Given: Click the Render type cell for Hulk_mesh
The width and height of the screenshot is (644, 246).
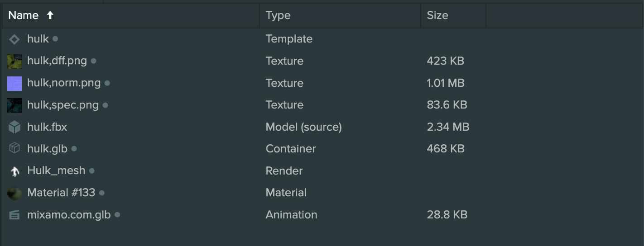Looking at the screenshot, I should pos(284,171).
